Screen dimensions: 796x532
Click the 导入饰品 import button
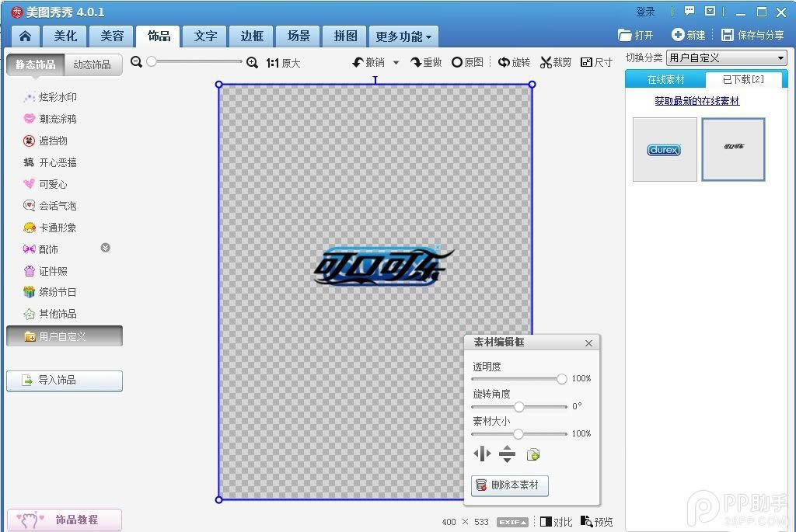click(x=65, y=381)
